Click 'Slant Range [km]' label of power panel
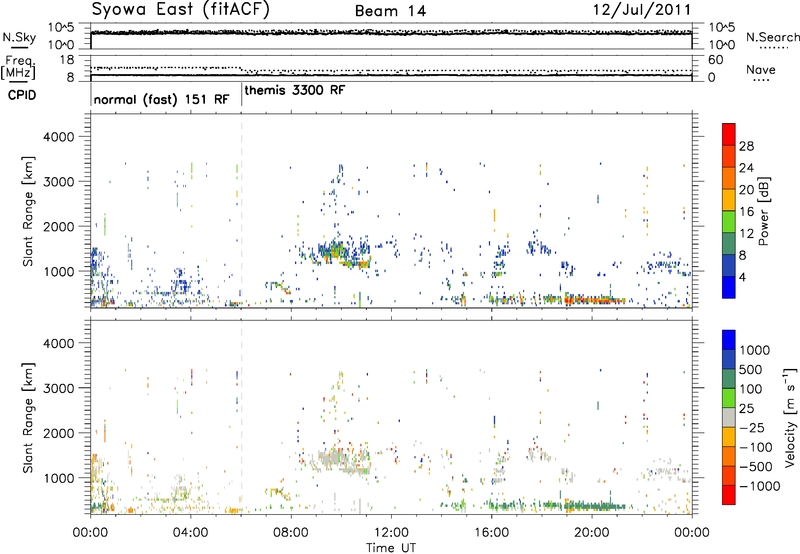Image resolution: width=800 pixels, height=554 pixels. tap(28, 211)
